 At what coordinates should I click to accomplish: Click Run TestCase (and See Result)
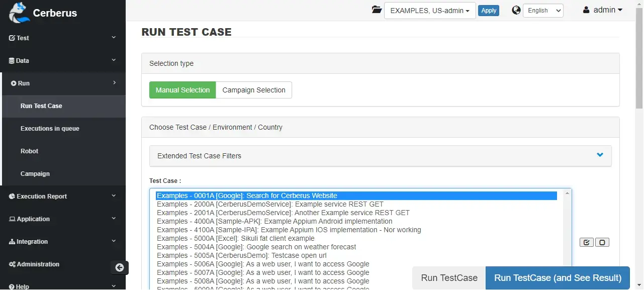pyautogui.click(x=558, y=277)
